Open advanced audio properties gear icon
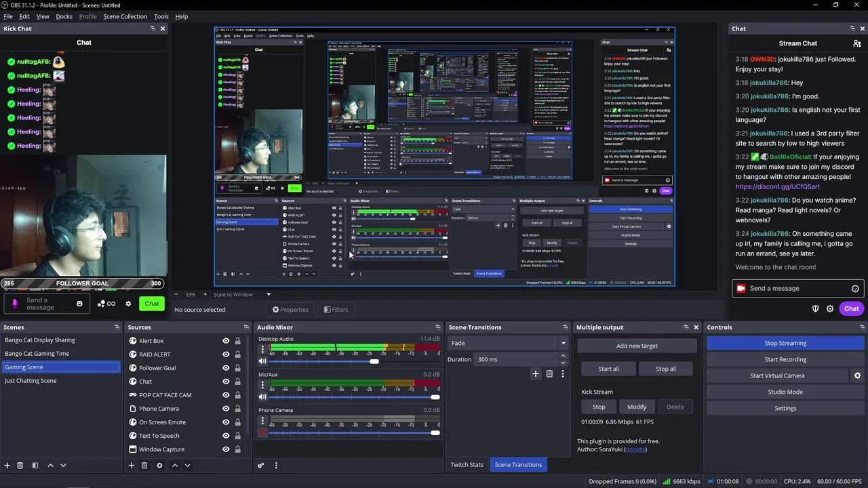This screenshot has width=868, height=488. [x=260, y=466]
